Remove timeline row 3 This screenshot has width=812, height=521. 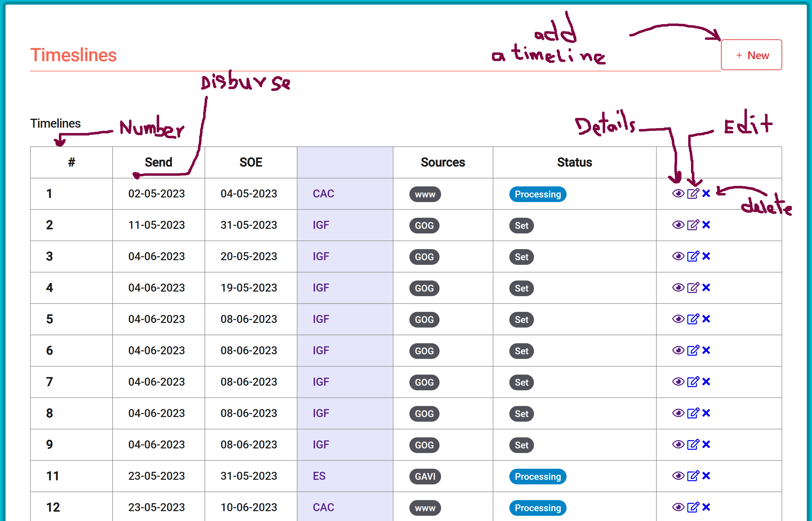706,257
